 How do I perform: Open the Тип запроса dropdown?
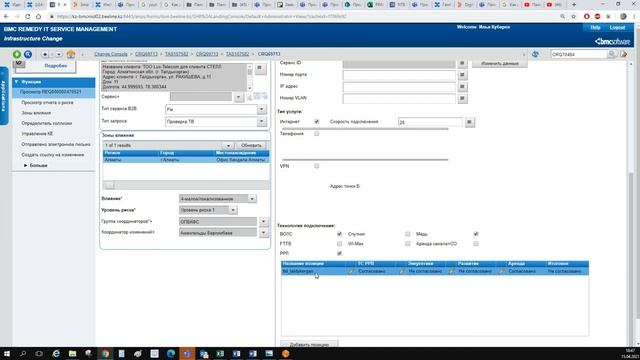pos(262,122)
